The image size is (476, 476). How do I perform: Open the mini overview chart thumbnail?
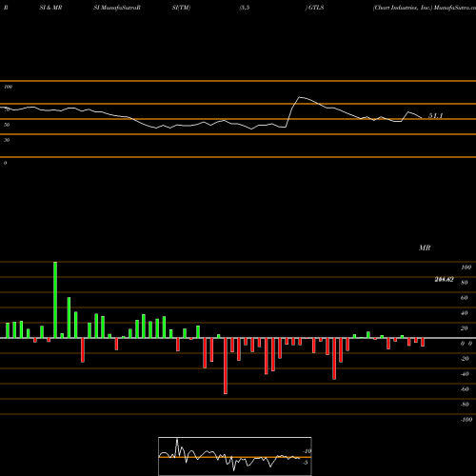235,456
